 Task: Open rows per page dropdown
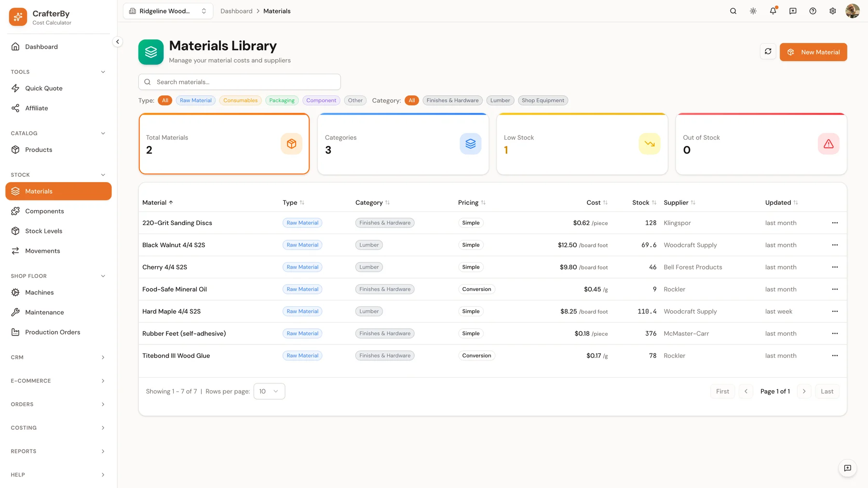269,392
